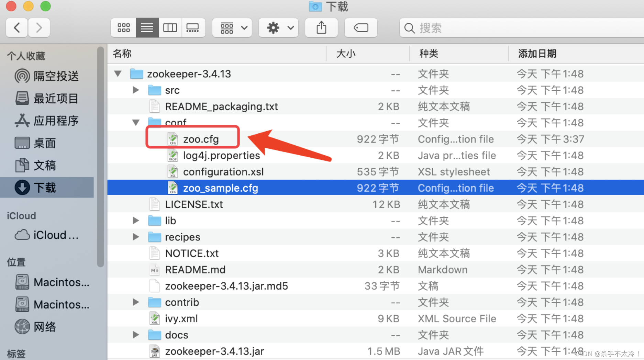This screenshot has height=360, width=644.
Task: Click the sidebar scrollbar
Action: coord(100,156)
